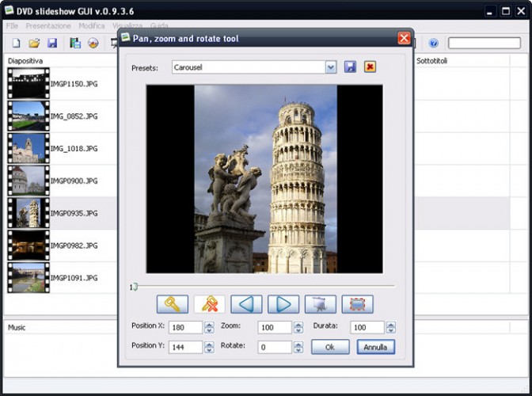
Task: Open a project with the folder icon
Action: [34, 43]
